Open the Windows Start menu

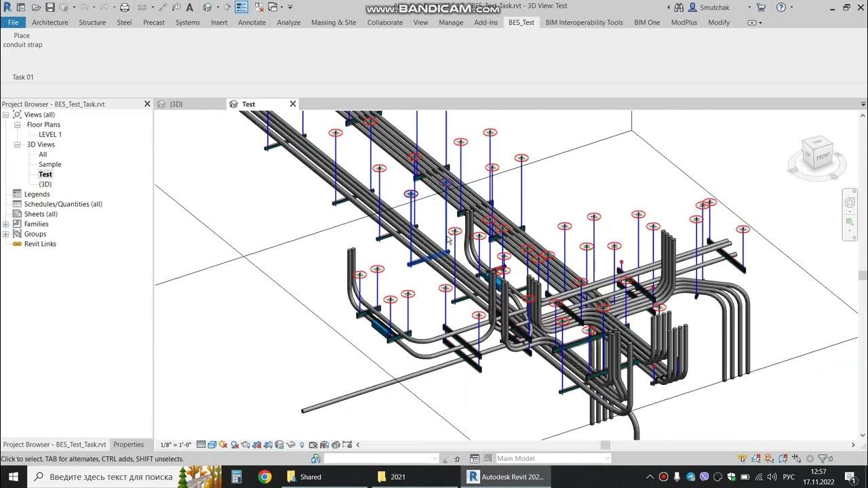pos(13,476)
